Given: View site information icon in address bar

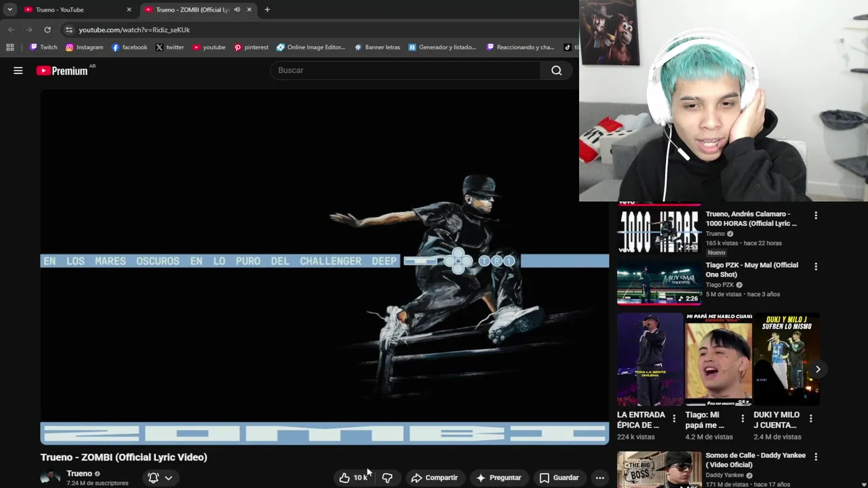Looking at the screenshot, I should (x=69, y=30).
